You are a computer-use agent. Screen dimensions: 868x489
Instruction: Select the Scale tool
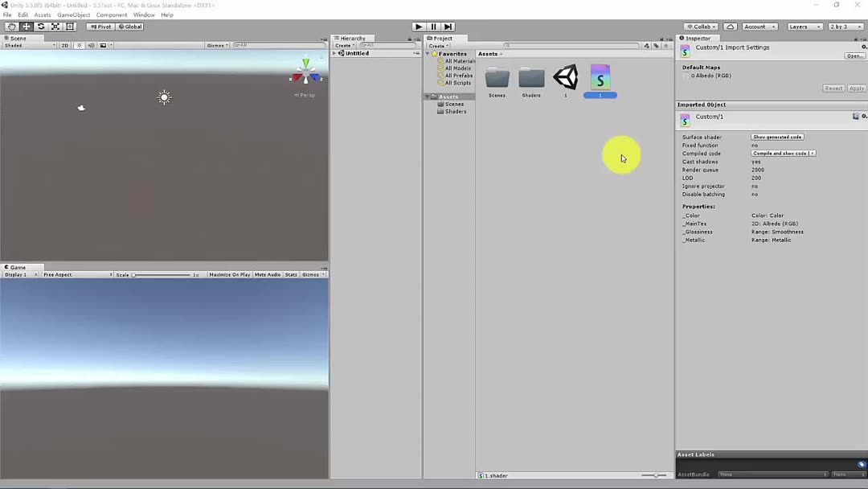55,27
